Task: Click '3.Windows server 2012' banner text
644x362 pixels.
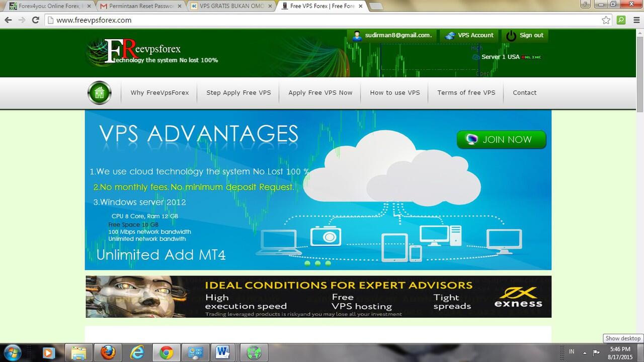Action: [x=139, y=202]
